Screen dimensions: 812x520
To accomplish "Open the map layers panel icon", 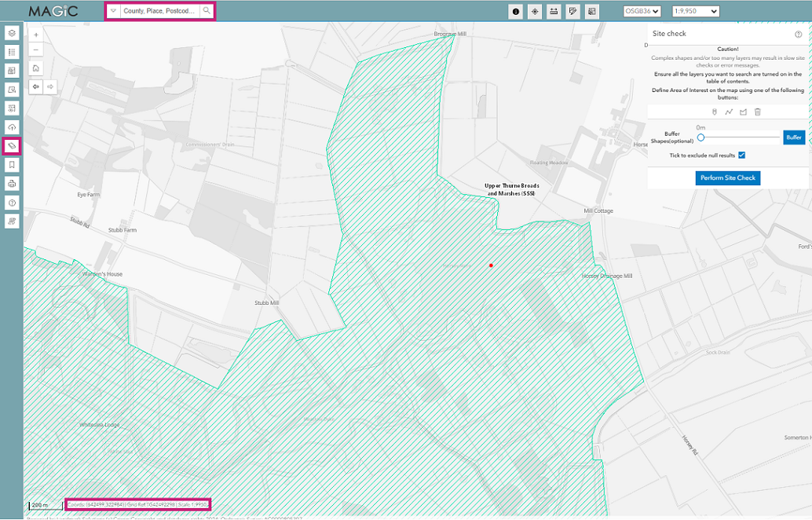I will (12, 33).
